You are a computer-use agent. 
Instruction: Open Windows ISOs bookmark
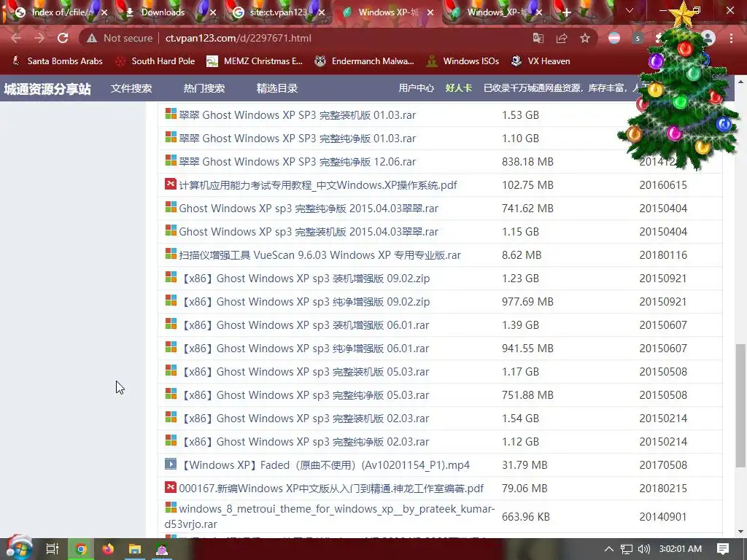click(x=462, y=61)
